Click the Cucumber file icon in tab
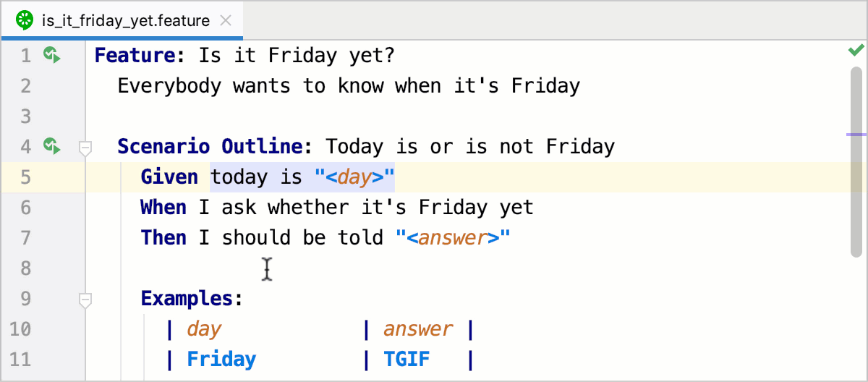This screenshot has width=868, height=382. tap(26, 20)
